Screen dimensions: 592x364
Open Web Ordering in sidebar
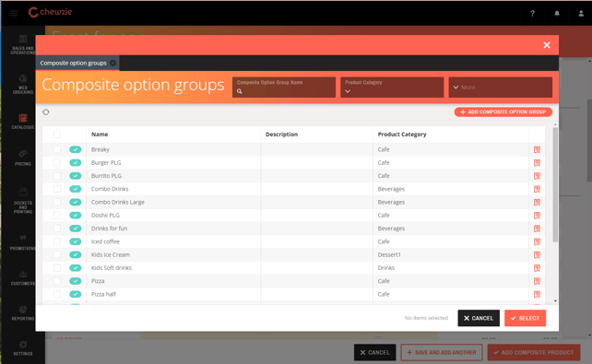[x=23, y=84]
